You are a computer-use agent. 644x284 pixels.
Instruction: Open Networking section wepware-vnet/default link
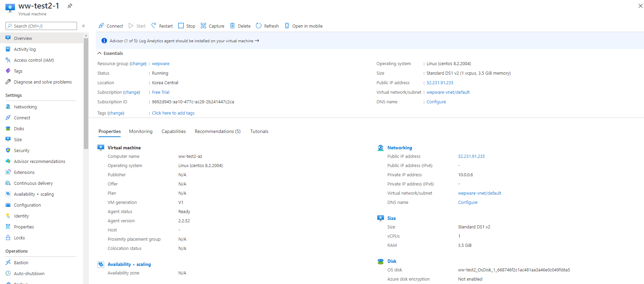click(479, 193)
